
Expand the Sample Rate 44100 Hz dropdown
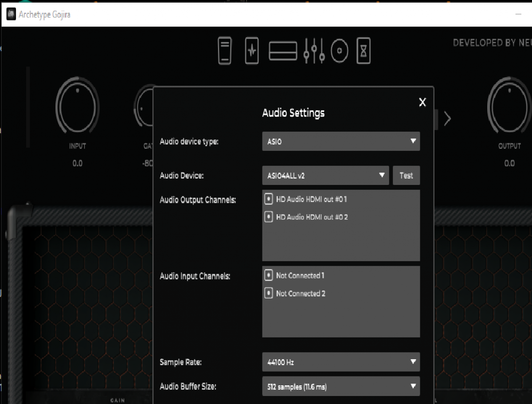[x=340, y=362]
